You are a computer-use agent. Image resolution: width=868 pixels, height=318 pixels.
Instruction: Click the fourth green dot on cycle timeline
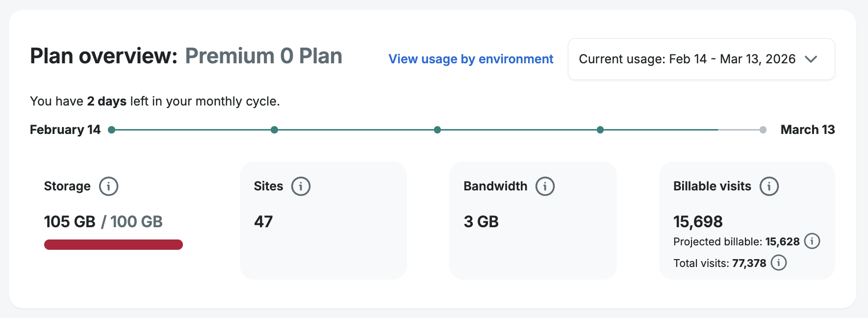(x=600, y=130)
